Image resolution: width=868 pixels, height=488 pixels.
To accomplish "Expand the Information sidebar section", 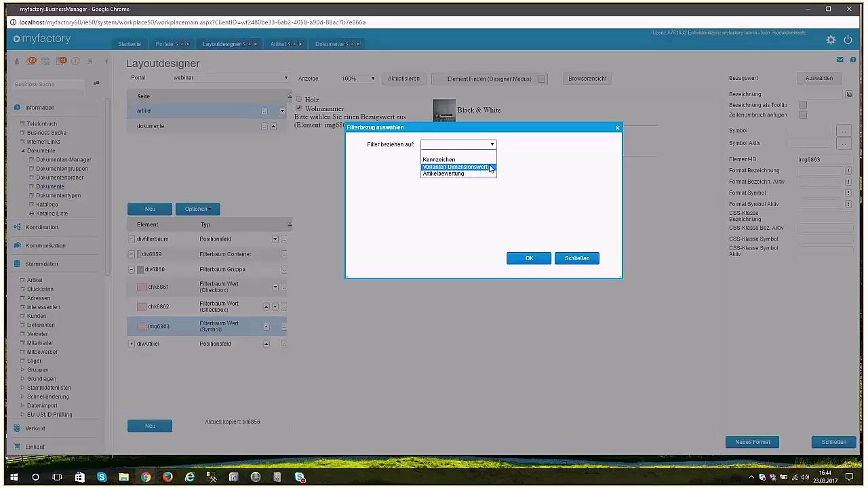I will tap(40, 108).
